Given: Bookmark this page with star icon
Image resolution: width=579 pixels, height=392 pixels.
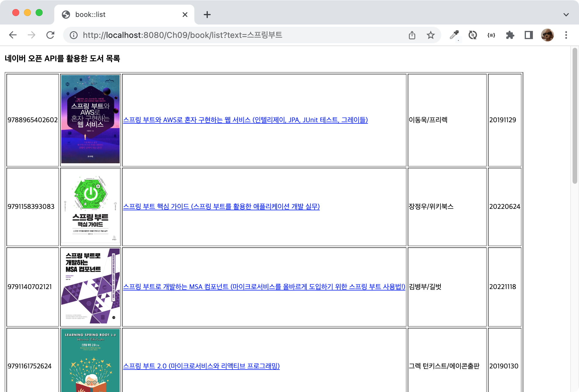Looking at the screenshot, I should click(x=430, y=35).
